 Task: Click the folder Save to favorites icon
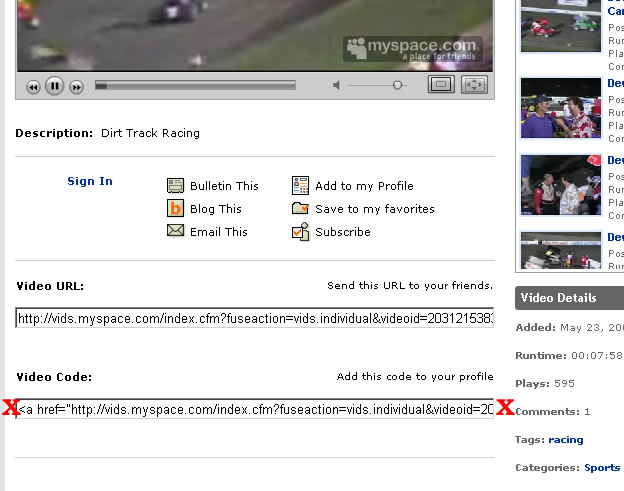click(300, 208)
